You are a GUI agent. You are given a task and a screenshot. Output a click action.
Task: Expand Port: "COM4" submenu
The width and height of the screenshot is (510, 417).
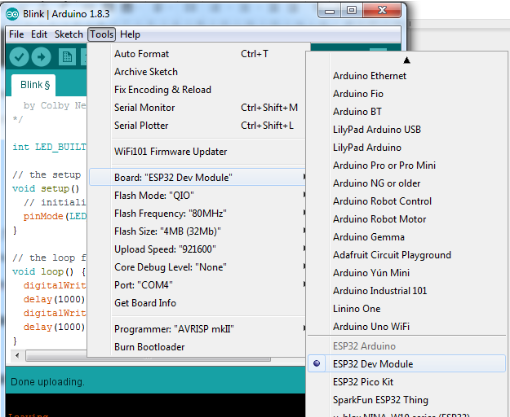click(x=197, y=285)
